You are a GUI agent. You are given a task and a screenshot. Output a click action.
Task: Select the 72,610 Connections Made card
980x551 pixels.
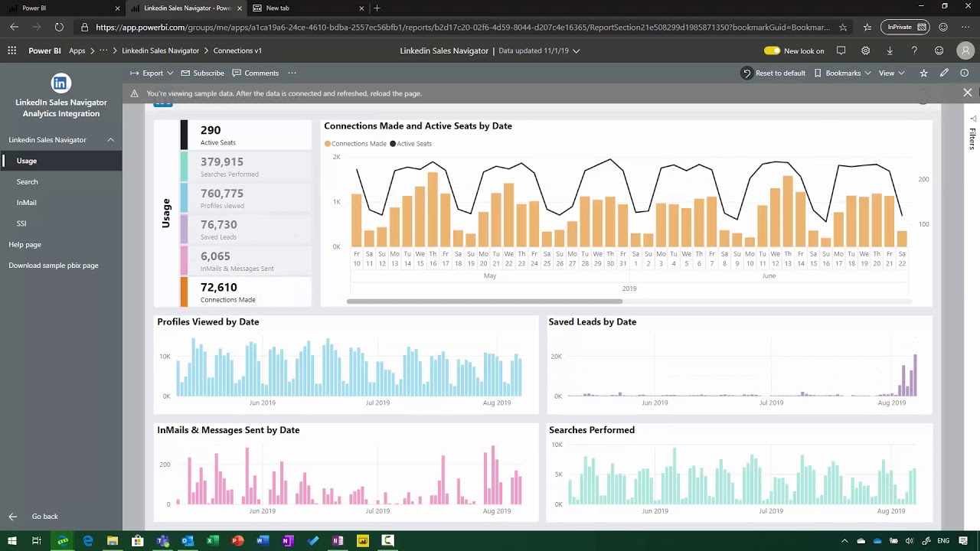(x=246, y=292)
